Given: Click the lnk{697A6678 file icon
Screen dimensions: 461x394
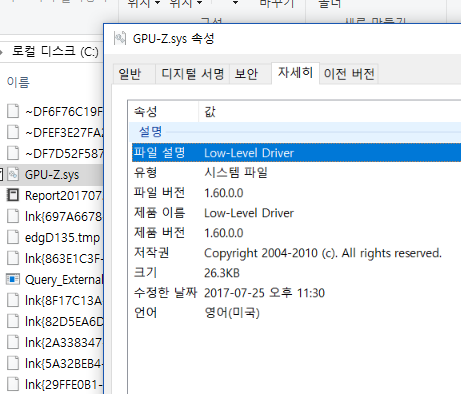Looking at the screenshot, I should point(13,216).
